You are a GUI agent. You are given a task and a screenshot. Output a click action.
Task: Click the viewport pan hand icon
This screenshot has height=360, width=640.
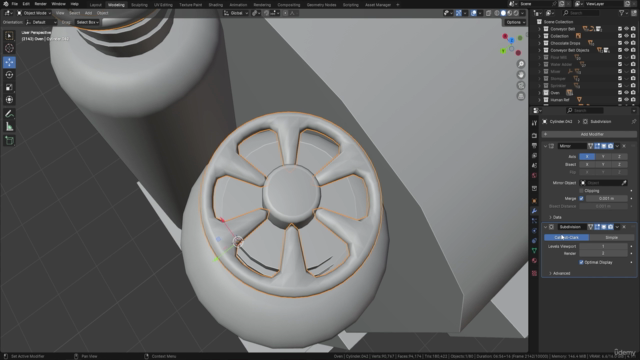click(521, 75)
